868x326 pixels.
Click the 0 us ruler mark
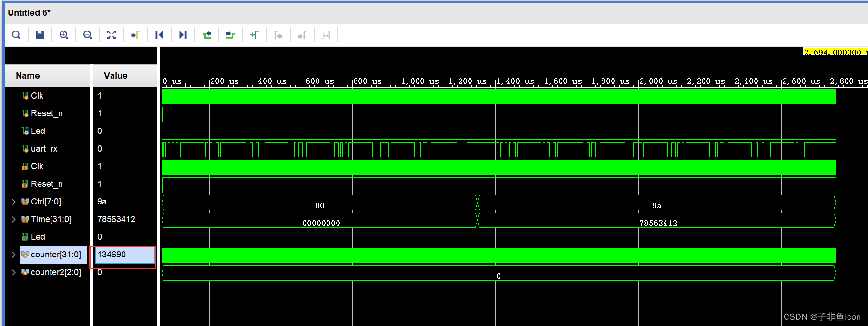(172, 81)
